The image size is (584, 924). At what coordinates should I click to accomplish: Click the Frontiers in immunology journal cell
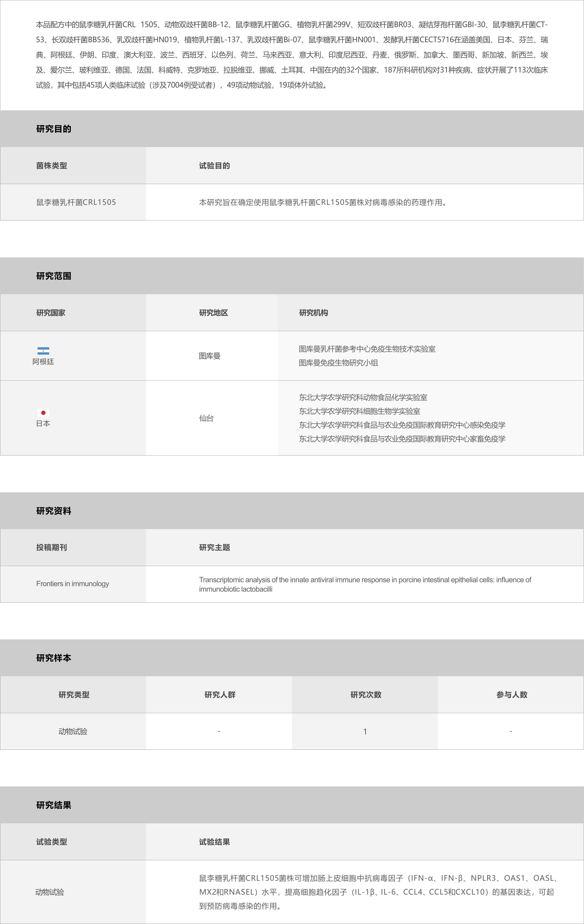pyautogui.click(x=73, y=584)
